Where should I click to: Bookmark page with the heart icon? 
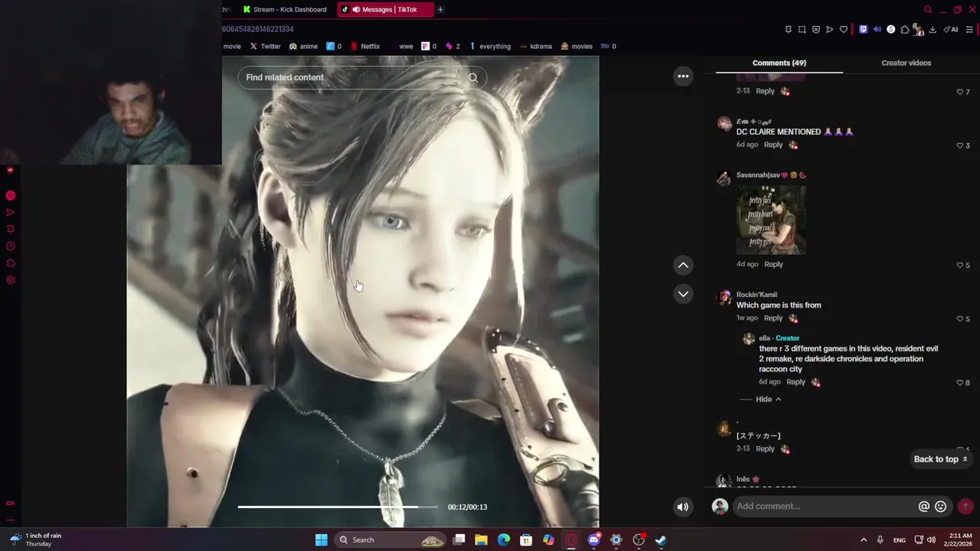pos(844,30)
